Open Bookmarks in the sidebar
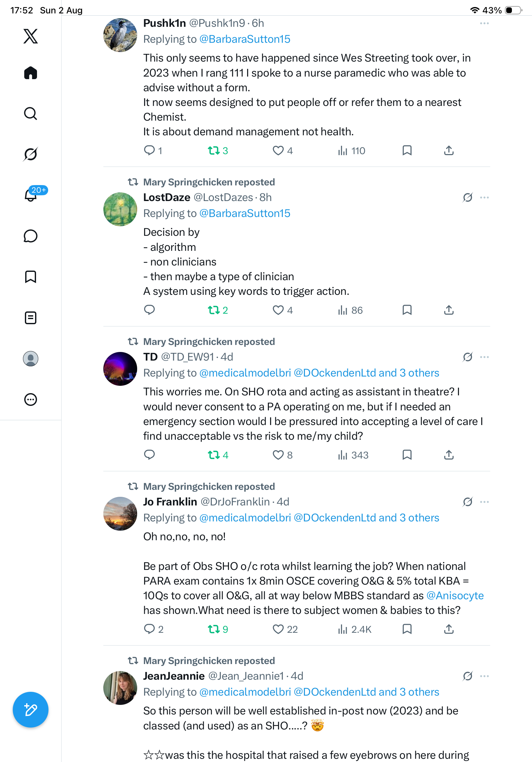Viewport: 532px width, 762px height. (31, 277)
